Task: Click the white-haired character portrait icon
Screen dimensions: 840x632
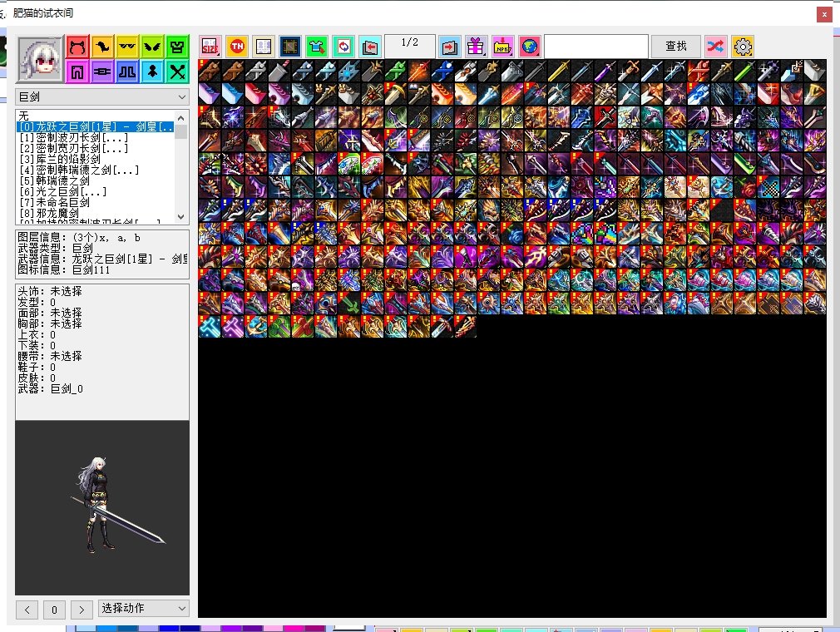Action: pyautogui.click(x=40, y=58)
